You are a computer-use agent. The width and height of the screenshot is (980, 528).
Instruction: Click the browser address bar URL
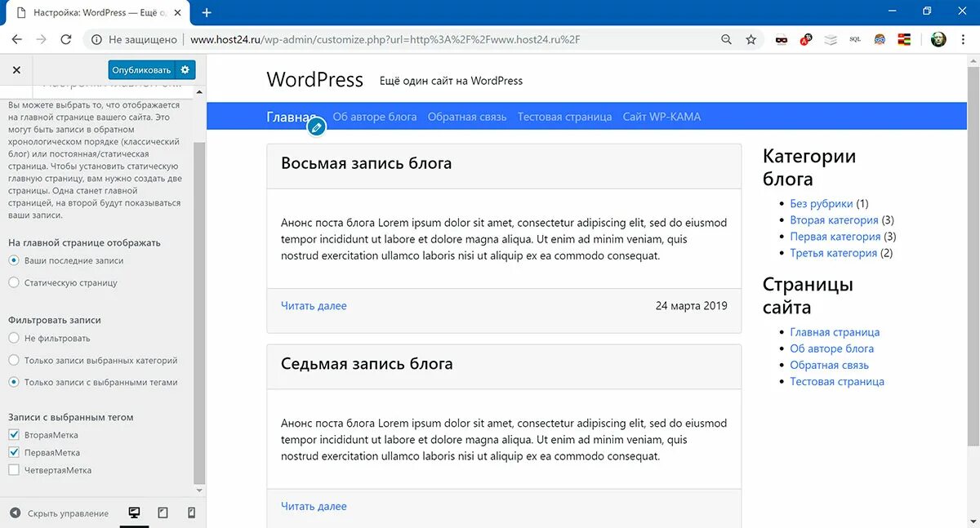(x=385, y=39)
